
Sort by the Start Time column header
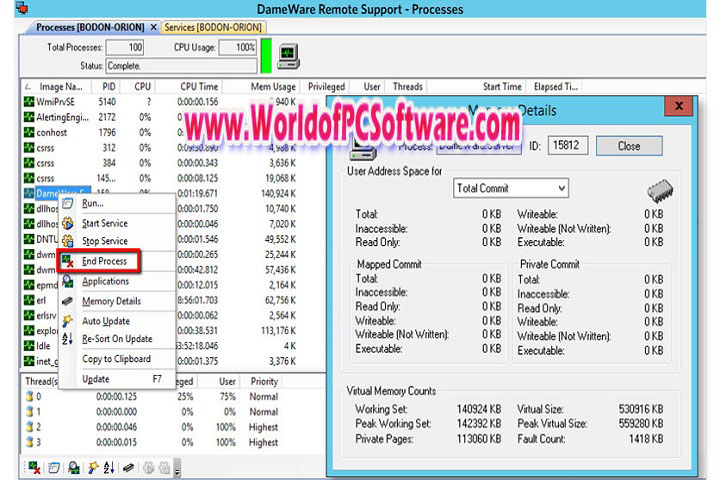pyautogui.click(x=477, y=87)
